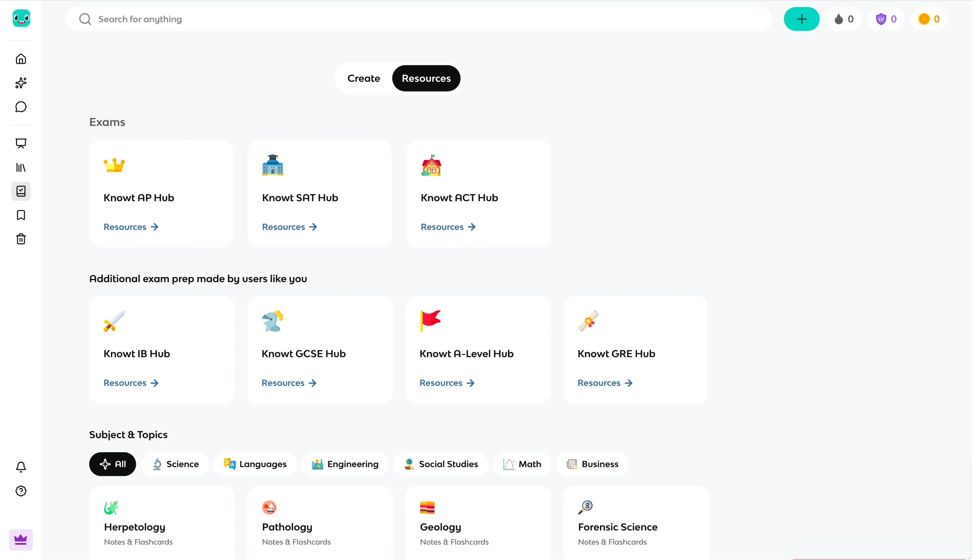Filter subjects by Engineering
The height and width of the screenshot is (560, 972).
(345, 464)
